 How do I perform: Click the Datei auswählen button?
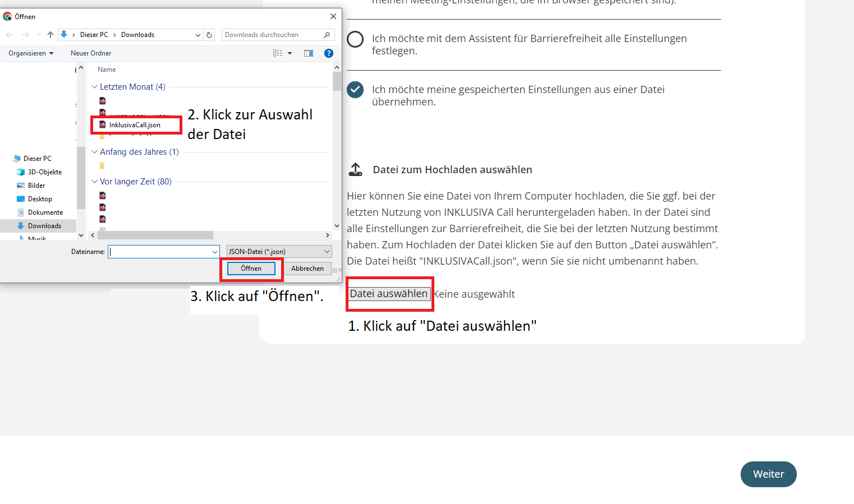point(389,294)
